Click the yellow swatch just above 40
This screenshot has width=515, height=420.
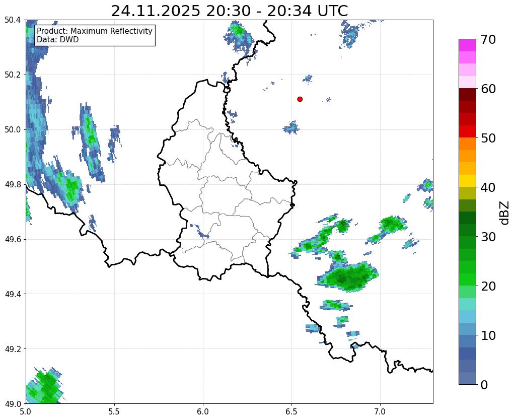pos(467,181)
